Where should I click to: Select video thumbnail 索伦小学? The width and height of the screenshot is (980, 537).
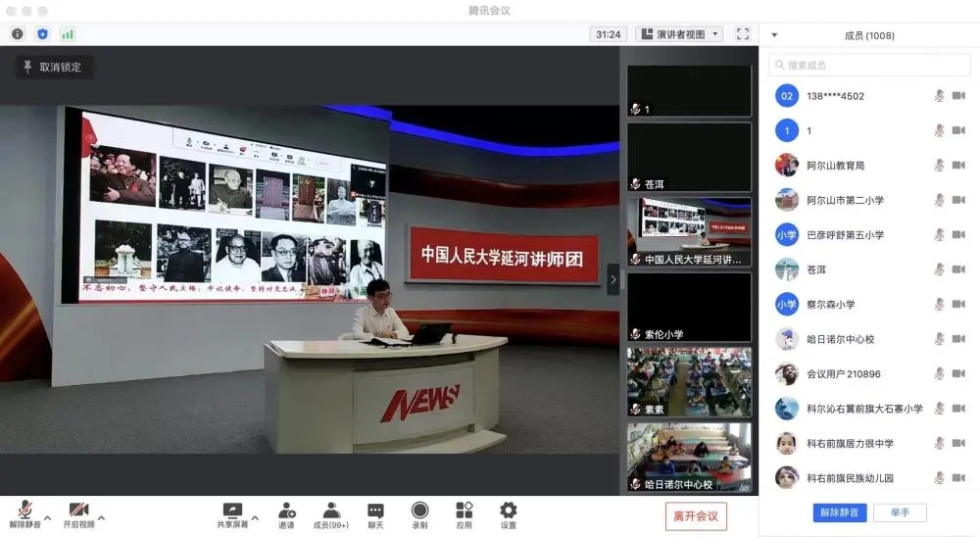point(689,307)
